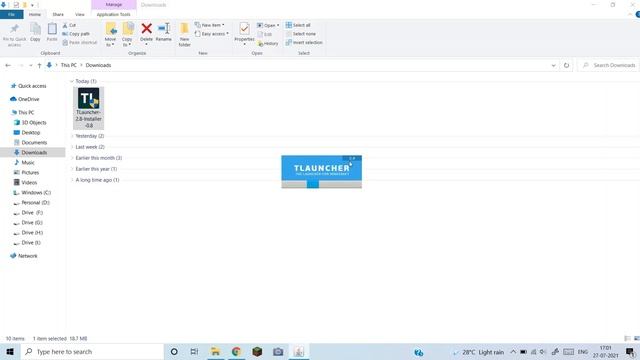Open Task View on taskbar
640x360 pixels.
point(194,352)
